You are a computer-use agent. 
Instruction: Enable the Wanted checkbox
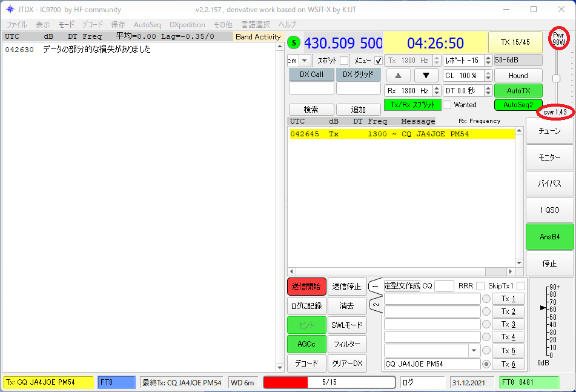(447, 105)
